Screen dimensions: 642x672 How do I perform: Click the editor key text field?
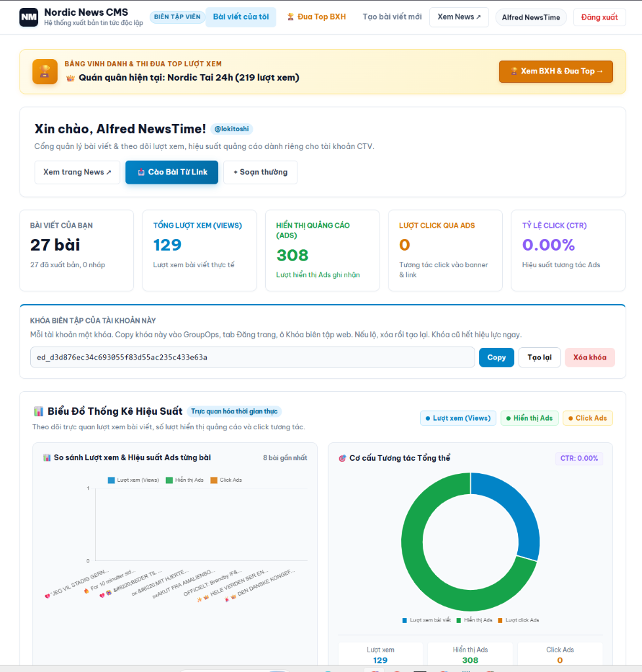[x=253, y=358]
